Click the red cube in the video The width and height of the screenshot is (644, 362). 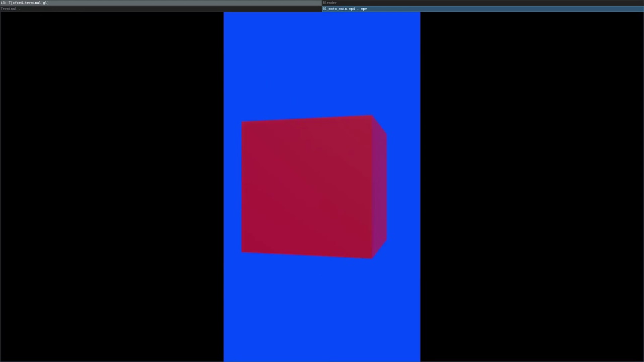313,187
